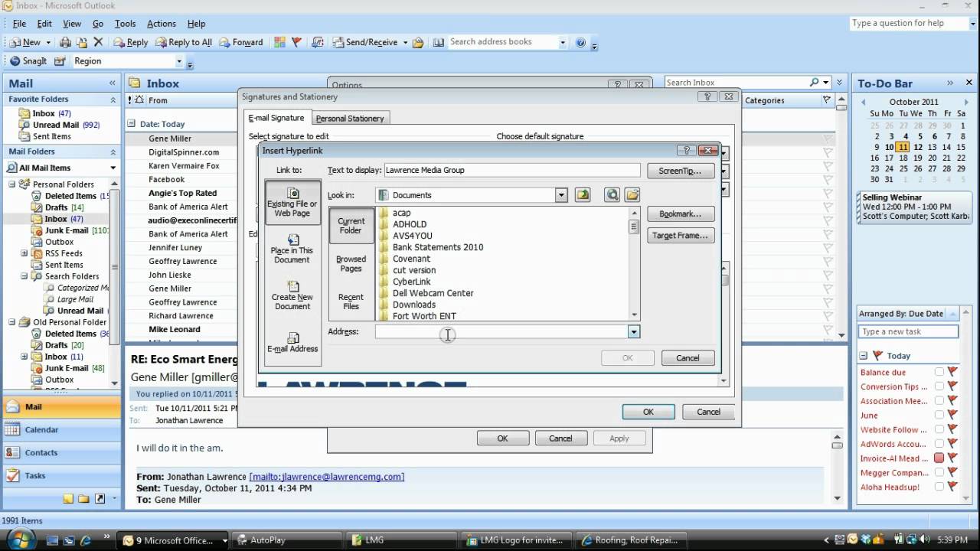Click the Type a new task field
980x551 pixels.
pos(908,331)
